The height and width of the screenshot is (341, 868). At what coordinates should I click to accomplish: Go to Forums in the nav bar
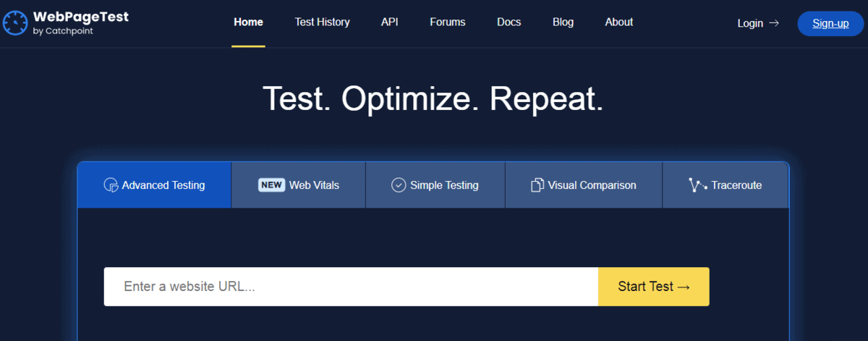[448, 22]
